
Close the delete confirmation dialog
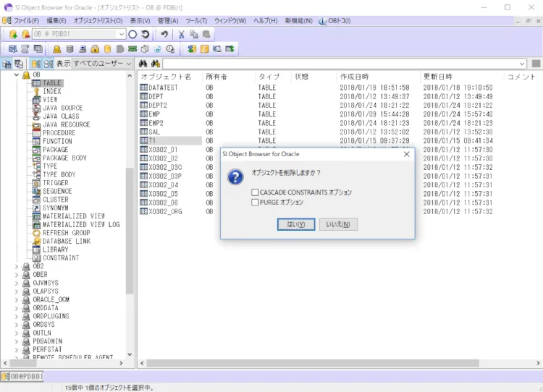(x=407, y=154)
